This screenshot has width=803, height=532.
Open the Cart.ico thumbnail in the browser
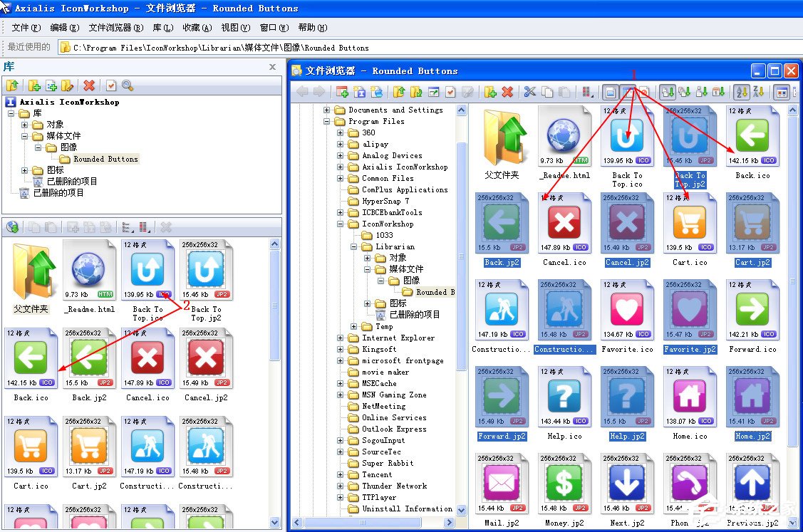tap(689, 221)
